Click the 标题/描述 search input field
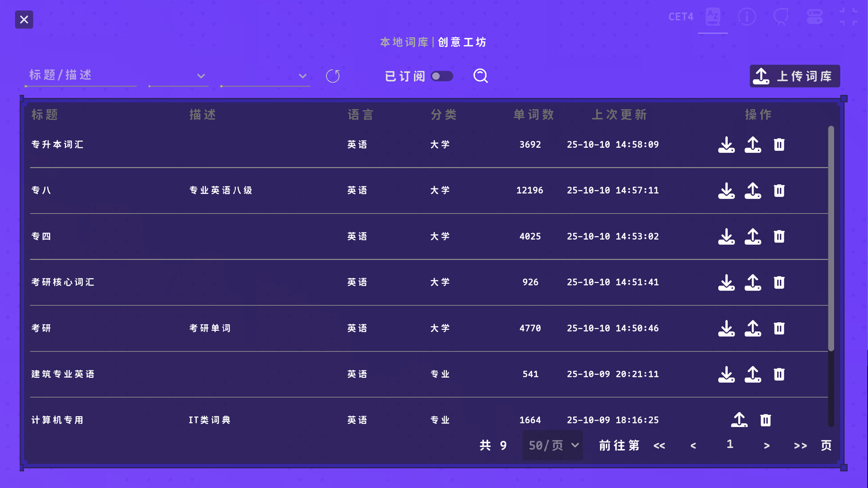 tap(80, 75)
